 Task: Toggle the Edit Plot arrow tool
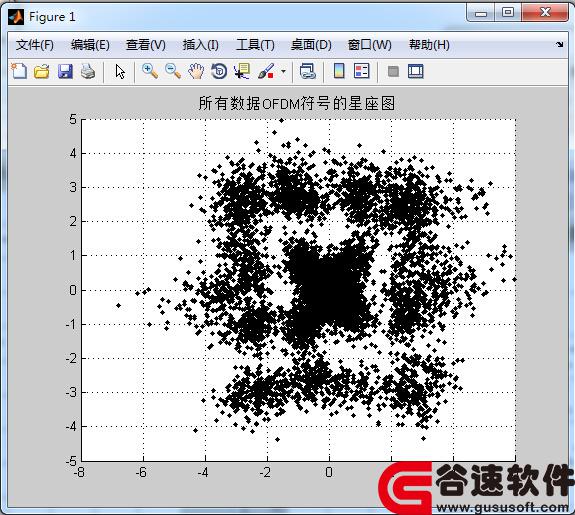[x=120, y=72]
